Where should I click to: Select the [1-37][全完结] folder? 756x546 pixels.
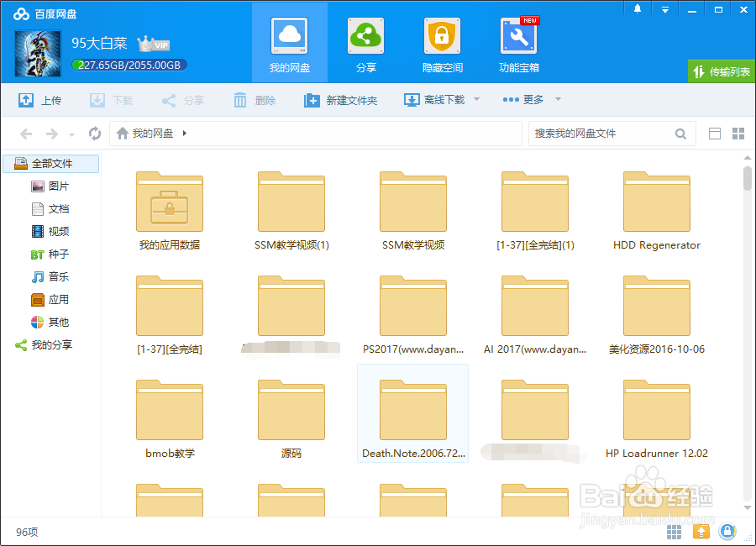coord(170,316)
